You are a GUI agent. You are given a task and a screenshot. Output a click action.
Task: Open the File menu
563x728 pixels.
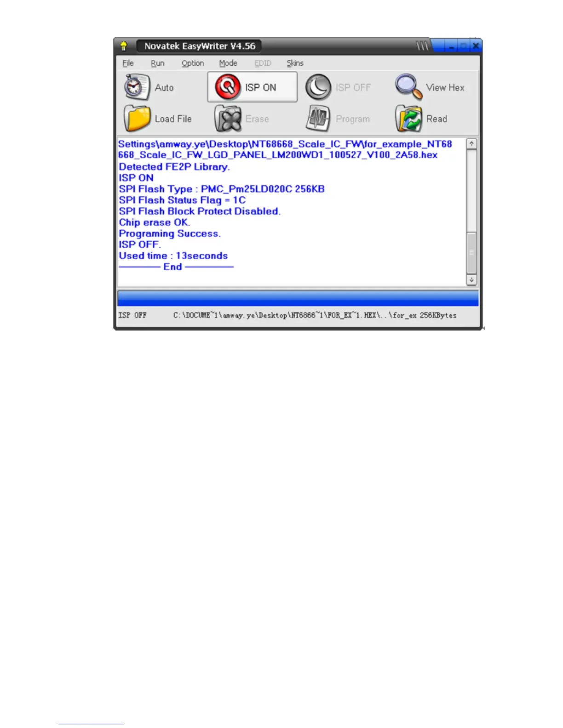(128, 63)
